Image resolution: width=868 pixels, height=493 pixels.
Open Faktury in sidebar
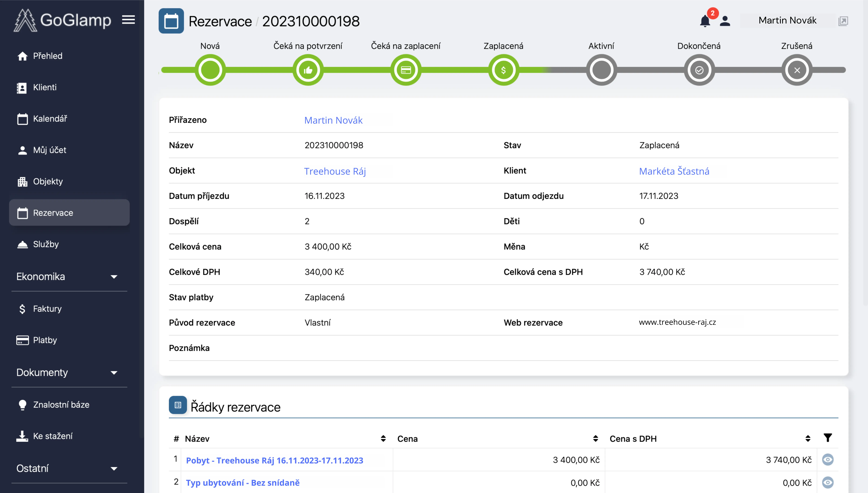click(x=69, y=309)
